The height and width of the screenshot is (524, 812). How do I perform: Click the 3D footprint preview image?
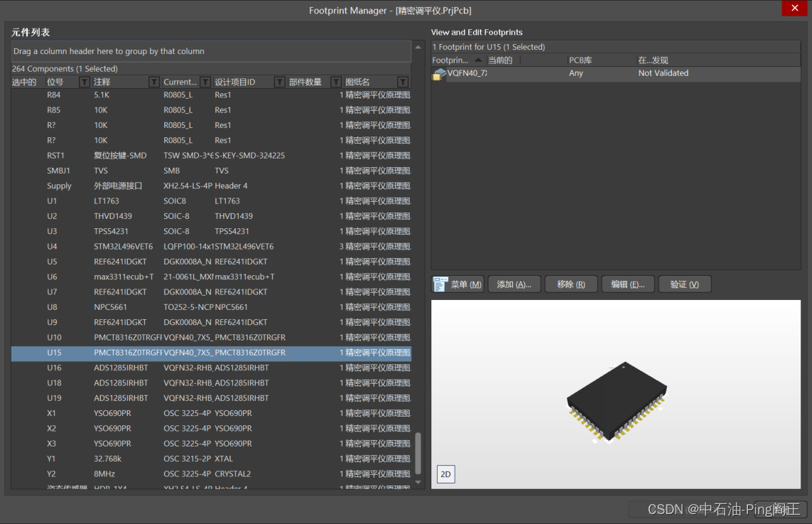click(x=615, y=402)
